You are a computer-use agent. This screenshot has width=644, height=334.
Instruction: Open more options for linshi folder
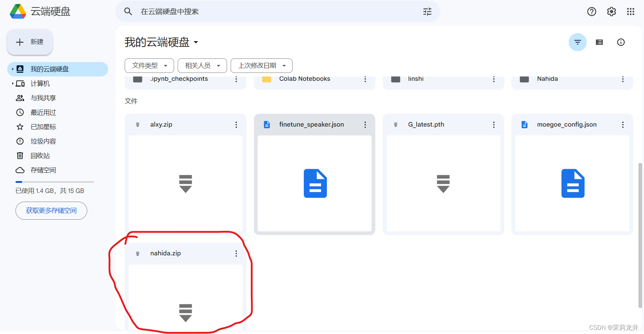494,79
